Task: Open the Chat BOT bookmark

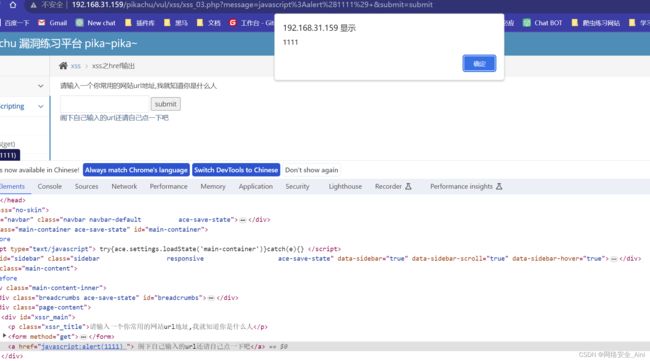Action: tap(542, 23)
